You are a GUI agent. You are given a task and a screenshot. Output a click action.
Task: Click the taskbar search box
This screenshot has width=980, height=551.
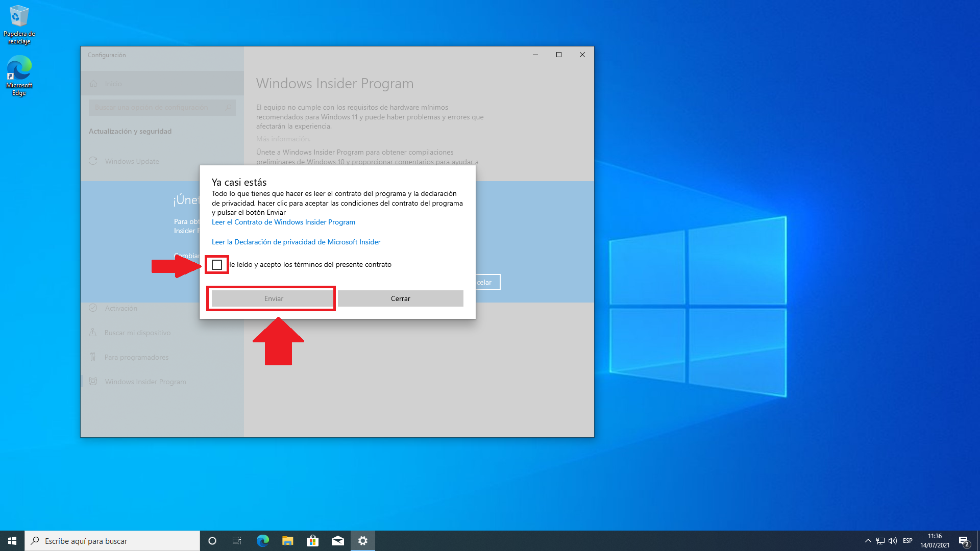pos(112,541)
